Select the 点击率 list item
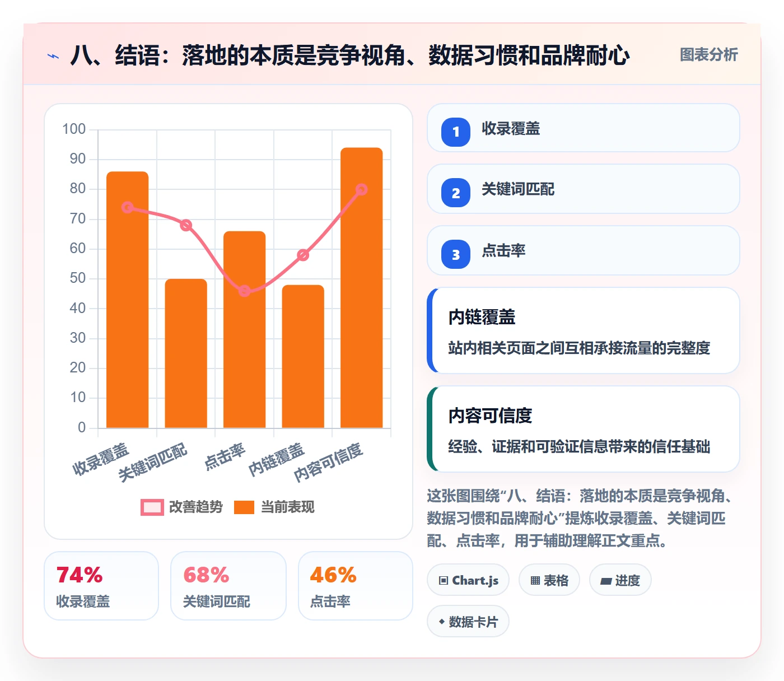 coord(584,250)
